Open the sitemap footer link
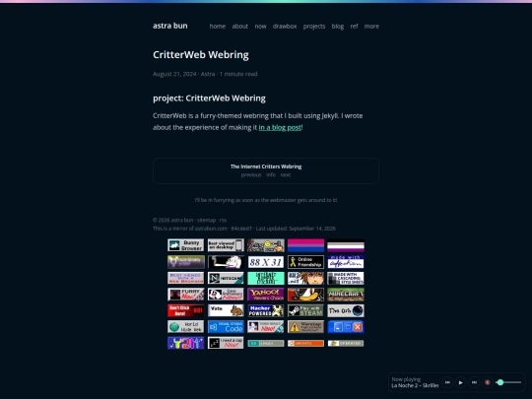Image resolution: width=532 pixels, height=399 pixels. [206, 220]
